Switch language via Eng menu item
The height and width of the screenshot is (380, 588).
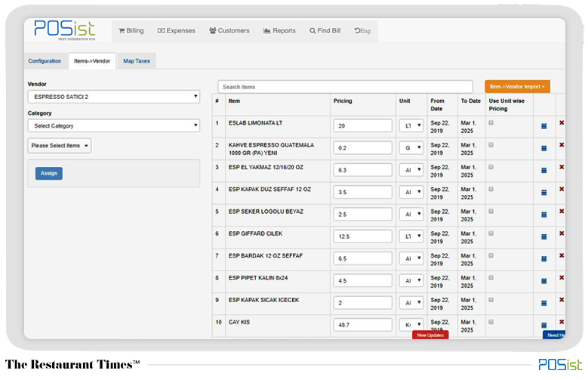pyautogui.click(x=362, y=31)
